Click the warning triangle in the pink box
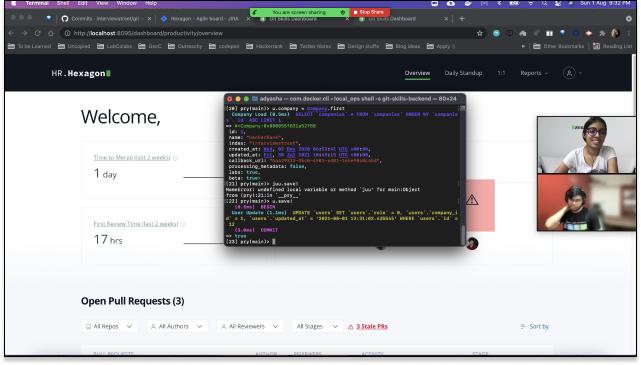 pyautogui.click(x=472, y=200)
